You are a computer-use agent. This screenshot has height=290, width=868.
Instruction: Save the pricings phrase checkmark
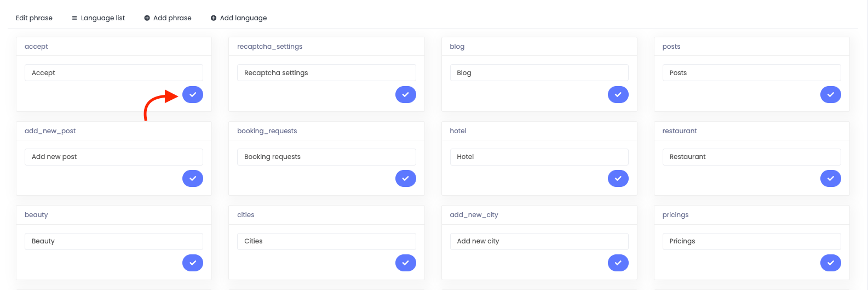[x=831, y=263]
